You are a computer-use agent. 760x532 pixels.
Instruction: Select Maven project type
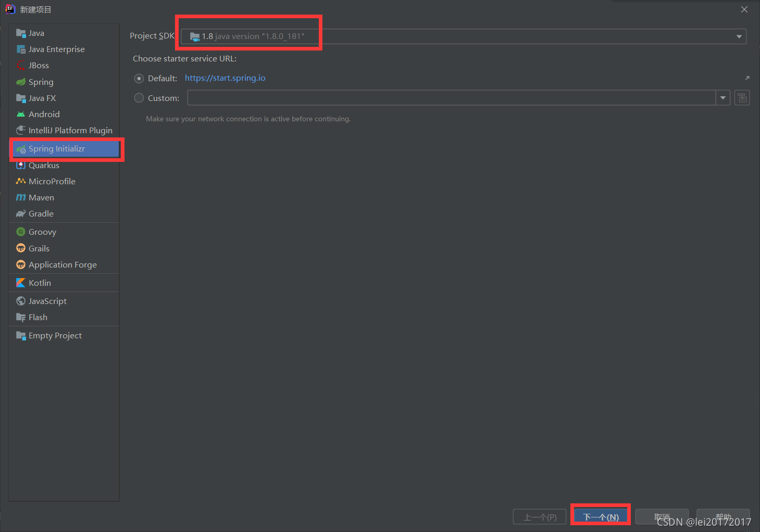pyautogui.click(x=64, y=197)
